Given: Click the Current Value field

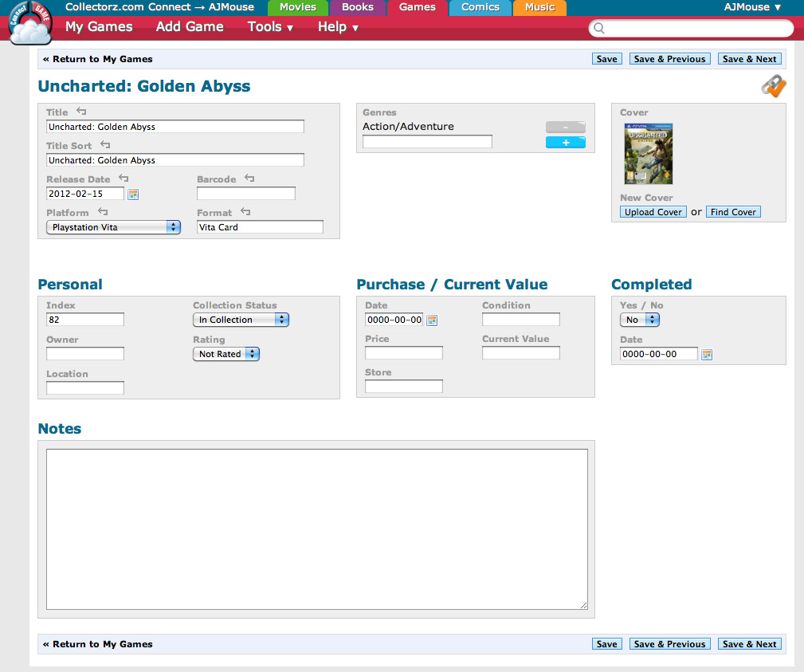Looking at the screenshot, I should pyautogui.click(x=521, y=353).
